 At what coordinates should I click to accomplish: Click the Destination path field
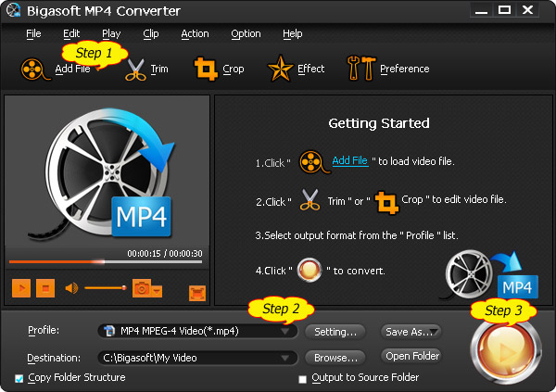(197, 358)
